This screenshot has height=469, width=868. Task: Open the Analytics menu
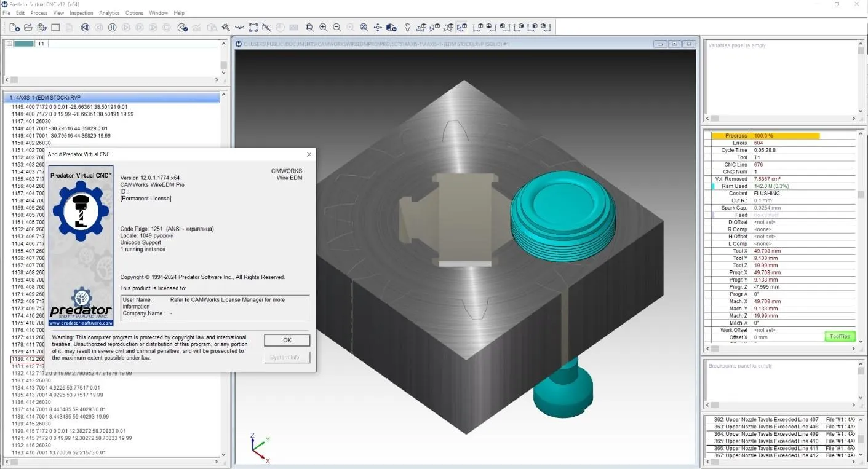pos(109,13)
